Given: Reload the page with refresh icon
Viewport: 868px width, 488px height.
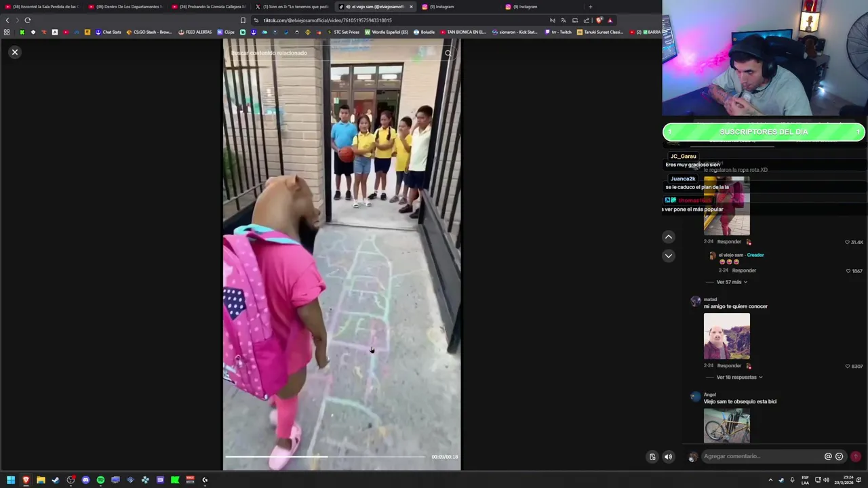Looking at the screenshot, I should (x=28, y=20).
